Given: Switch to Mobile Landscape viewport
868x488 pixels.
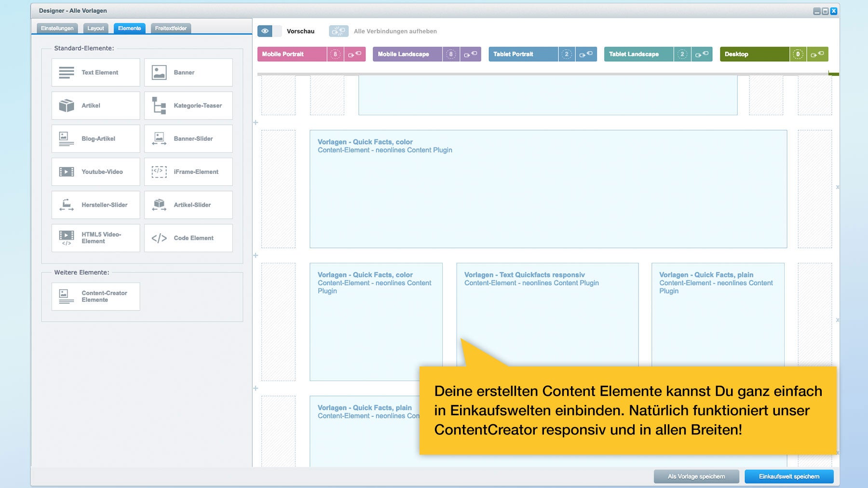Looking at the screenshot, I should click(408, 54).
